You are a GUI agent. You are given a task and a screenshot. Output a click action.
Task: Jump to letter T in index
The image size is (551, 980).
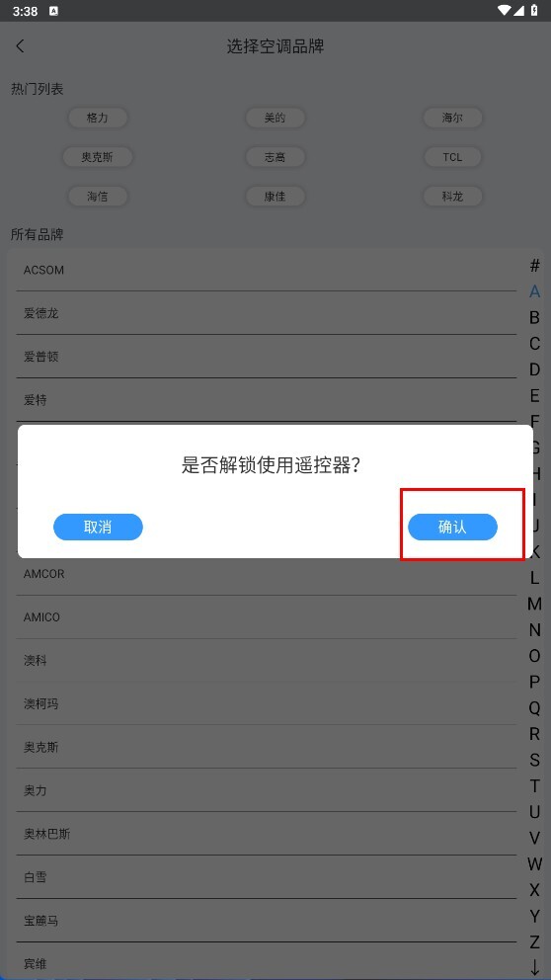[534, 785]
